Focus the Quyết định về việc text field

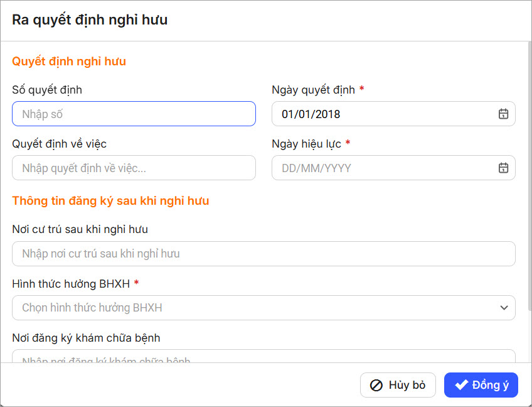click(134, 168)
